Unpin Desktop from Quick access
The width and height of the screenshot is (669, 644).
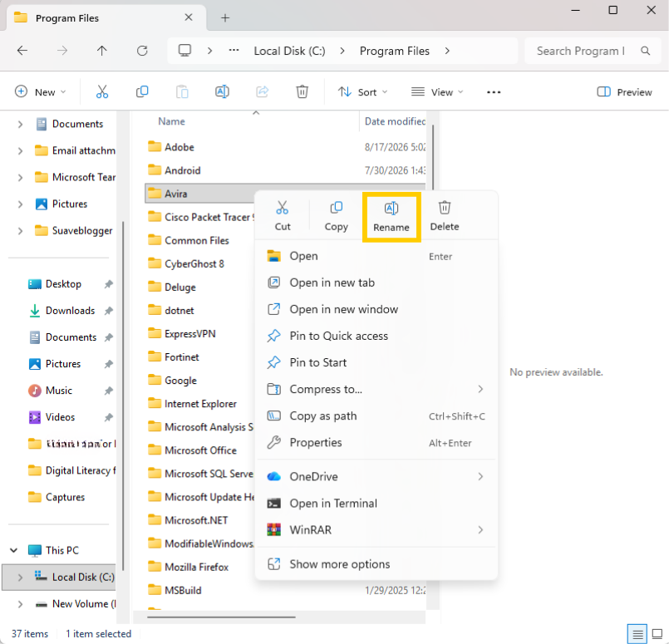click(109, 284)
